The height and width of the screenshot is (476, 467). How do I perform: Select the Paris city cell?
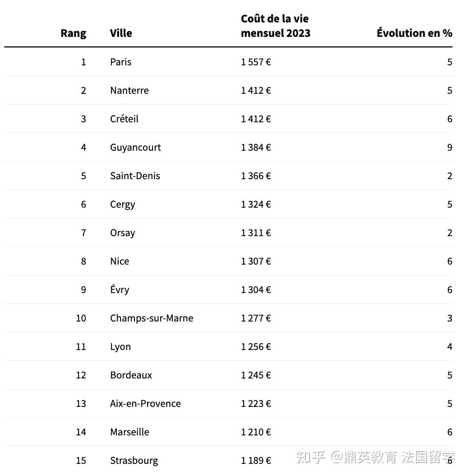point(120,62)
